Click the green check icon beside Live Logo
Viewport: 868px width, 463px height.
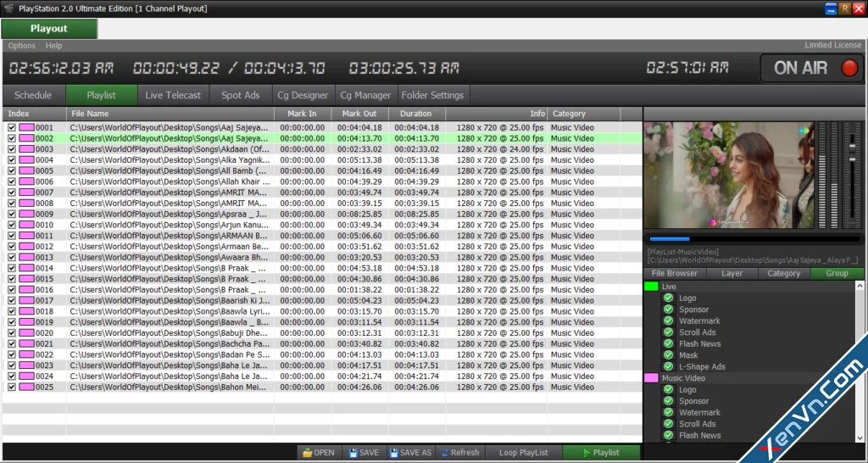pos(668,298)
